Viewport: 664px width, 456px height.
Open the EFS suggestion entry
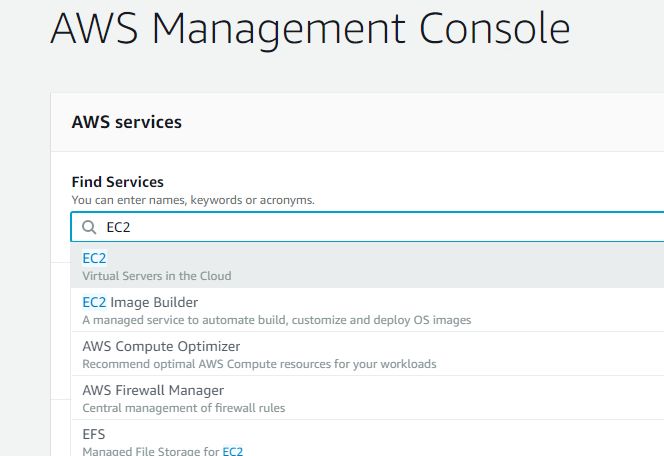point(367,438)
